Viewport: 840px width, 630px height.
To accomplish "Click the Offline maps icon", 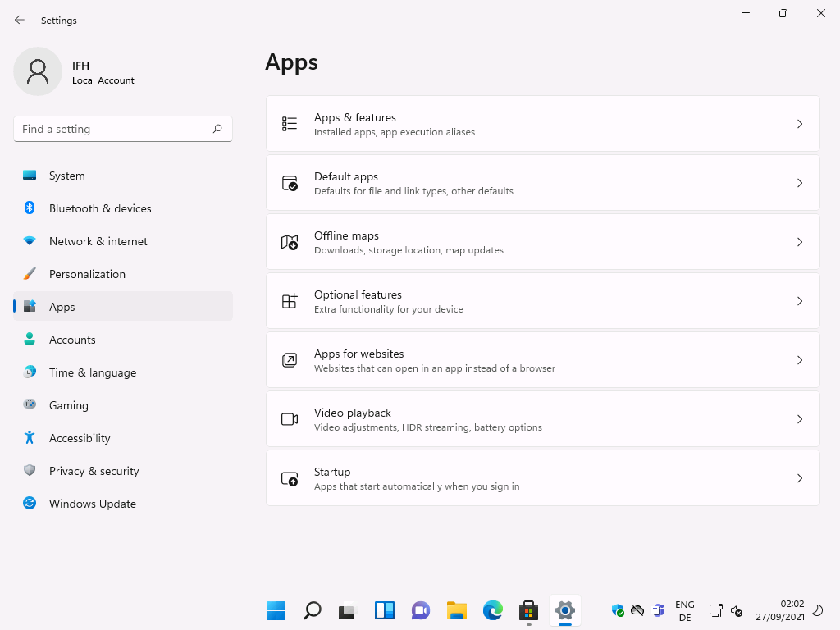I will coord(290,242).
